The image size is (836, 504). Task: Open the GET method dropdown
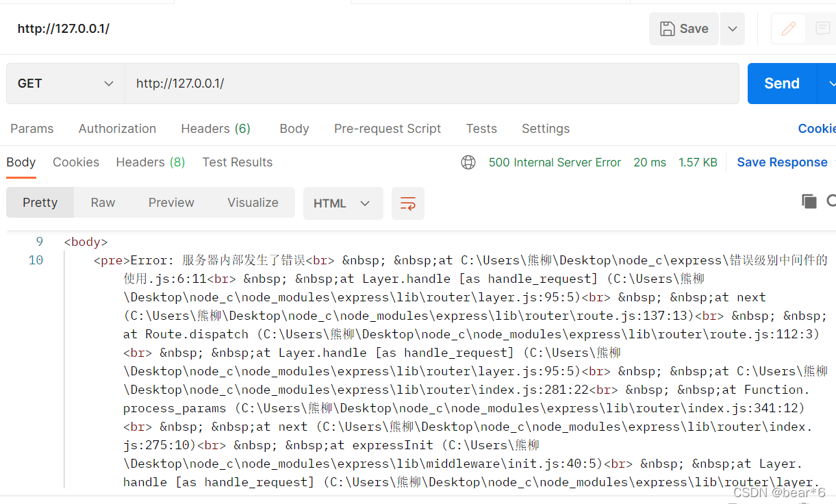pos(66,84)
